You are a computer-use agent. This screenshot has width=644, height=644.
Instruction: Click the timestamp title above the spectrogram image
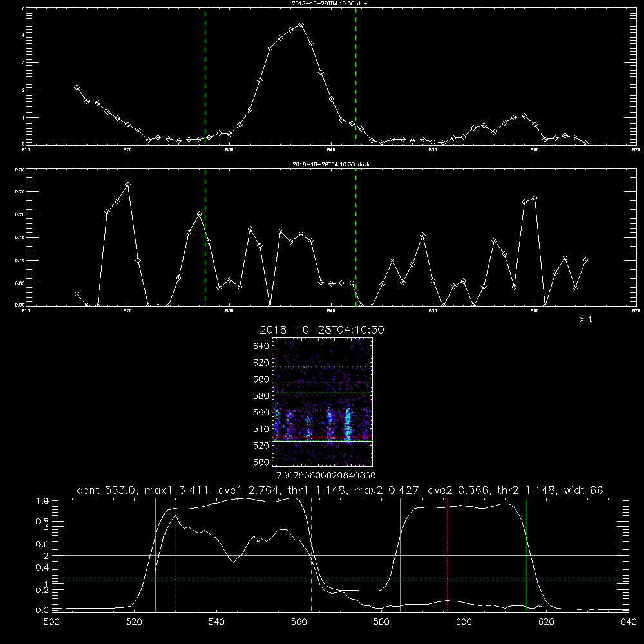pyautogui.click(x=322, y=330)
